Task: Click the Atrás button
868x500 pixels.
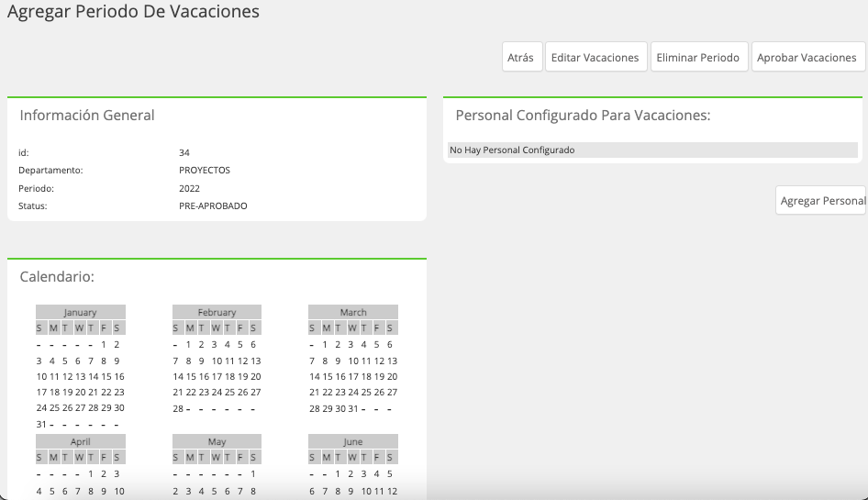Action: click(522, 57)
